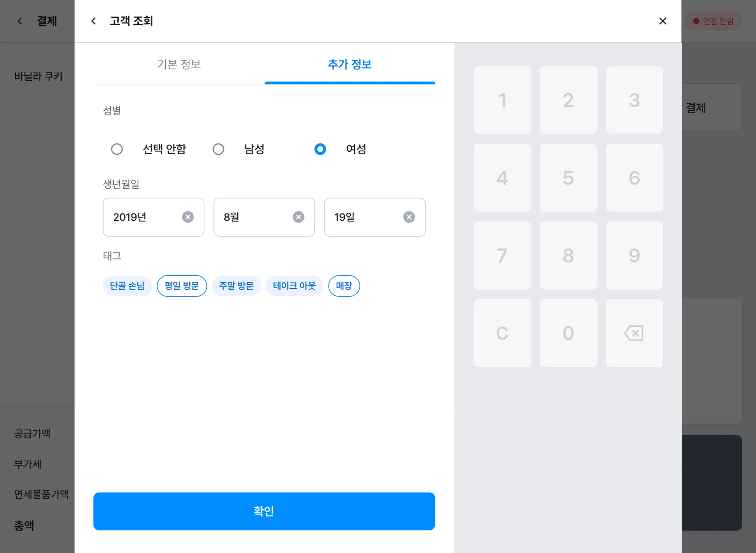The image size is (756, 553).
Task: Click the 확인 confirm button
Action: coord(264,511)
